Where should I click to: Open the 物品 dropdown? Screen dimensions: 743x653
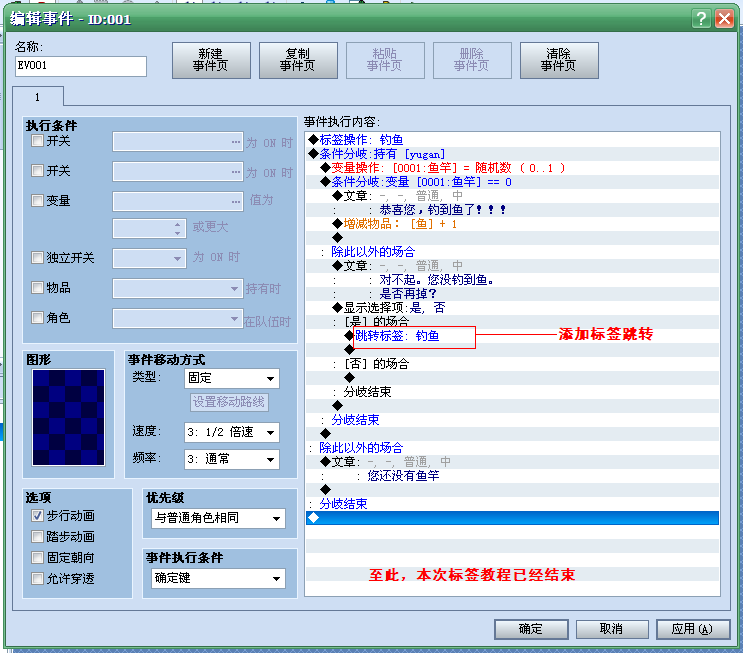pyautogui.click(x=178, y=289)
